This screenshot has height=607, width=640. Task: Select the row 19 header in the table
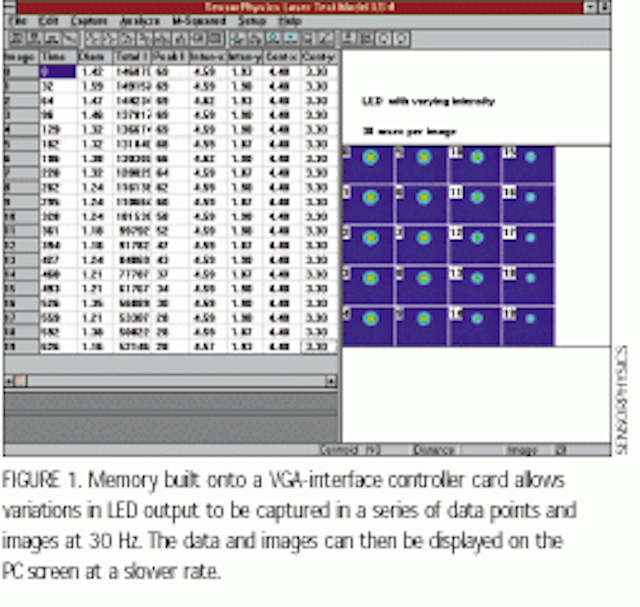[21, 347]
